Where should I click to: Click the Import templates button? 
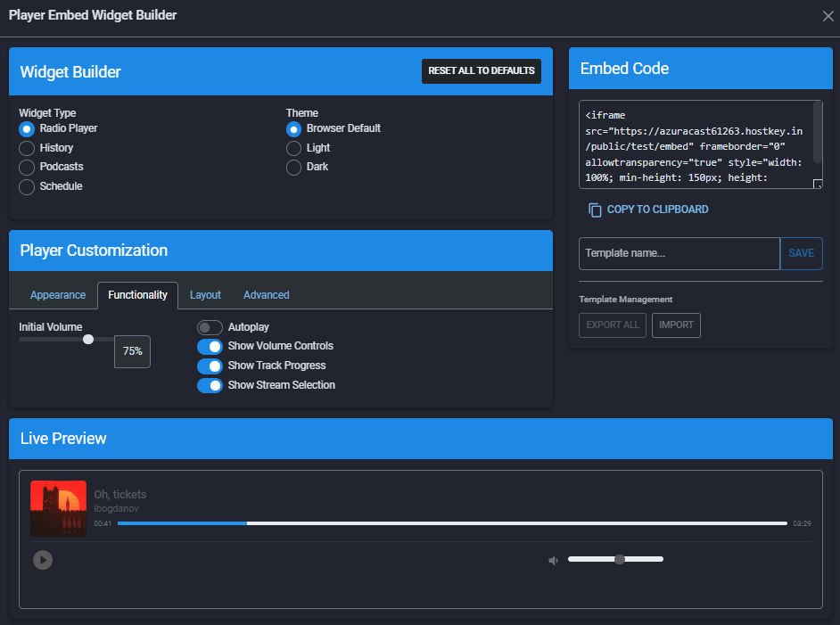pyautogui.click(x=676, y=325)
